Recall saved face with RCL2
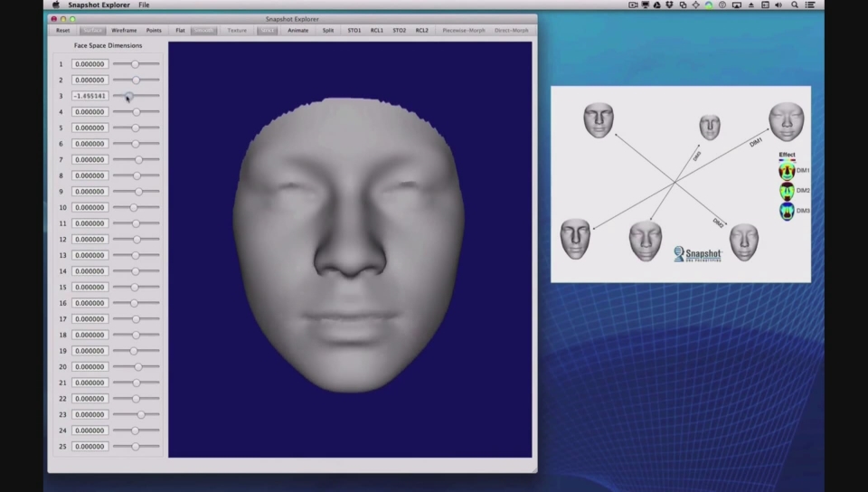Screen dimensions: 868x492 (x=421, y=30)
